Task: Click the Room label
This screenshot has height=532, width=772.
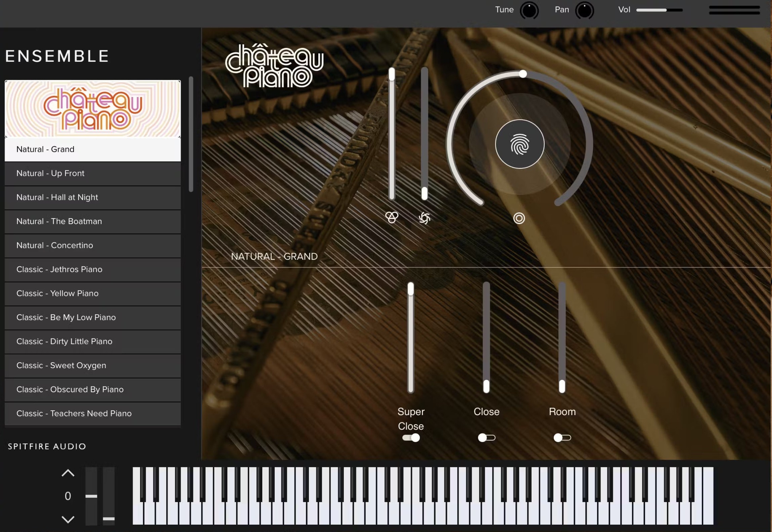Action: (x=562, y=412)
